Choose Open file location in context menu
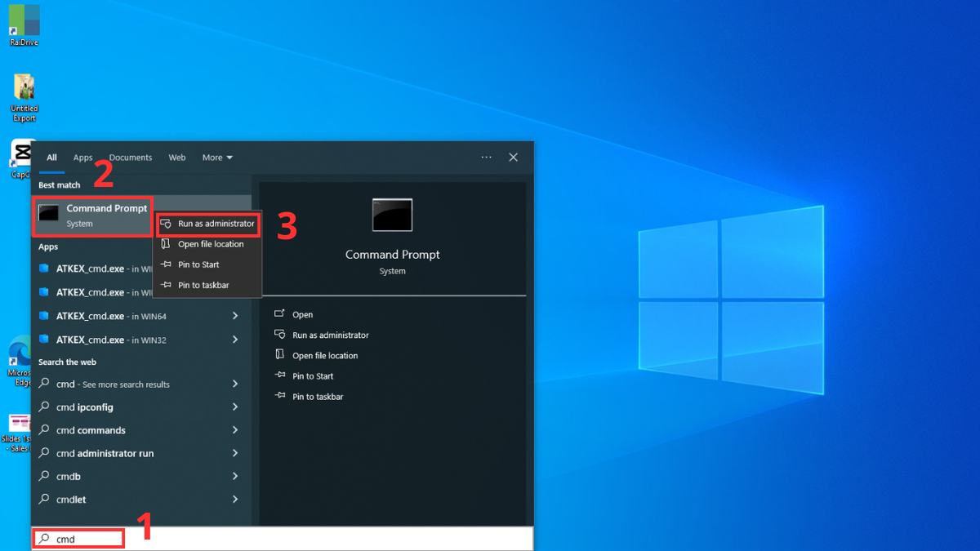This screenshot has height=551, width=980. [x=208, y=244]
